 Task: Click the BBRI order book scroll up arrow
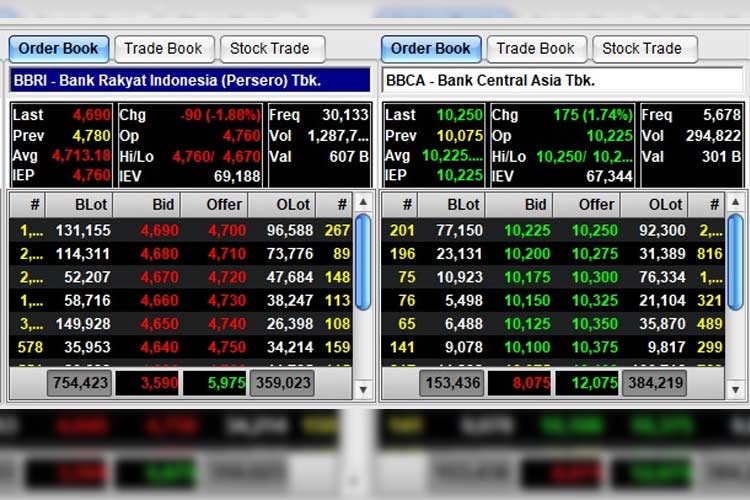pos(363,202)
